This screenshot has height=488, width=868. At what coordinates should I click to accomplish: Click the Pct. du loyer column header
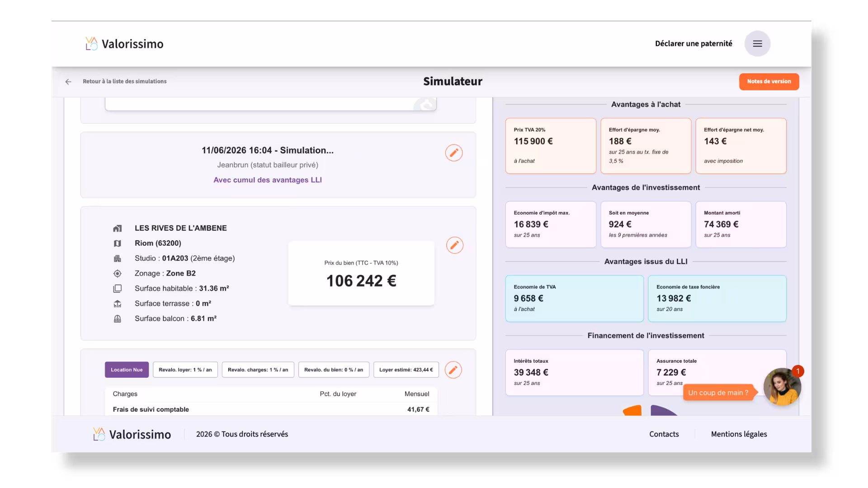click(338, 394)
